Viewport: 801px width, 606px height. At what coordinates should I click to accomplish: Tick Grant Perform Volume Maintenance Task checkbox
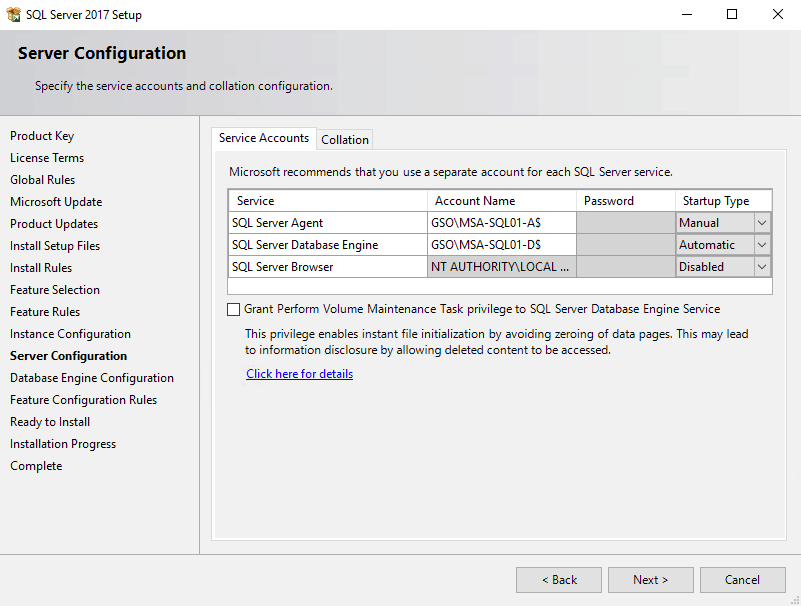(x=233, y=310)
